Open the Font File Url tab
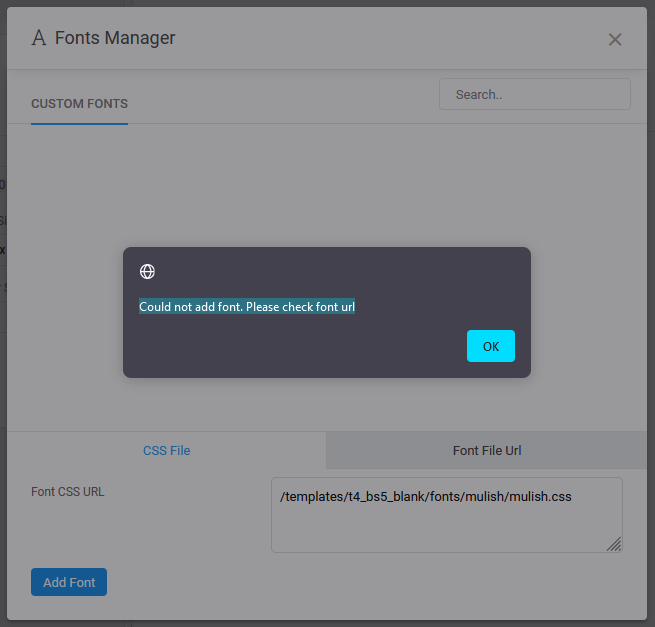655x627 pixels. pyautogui.click(x=486, y=450)
